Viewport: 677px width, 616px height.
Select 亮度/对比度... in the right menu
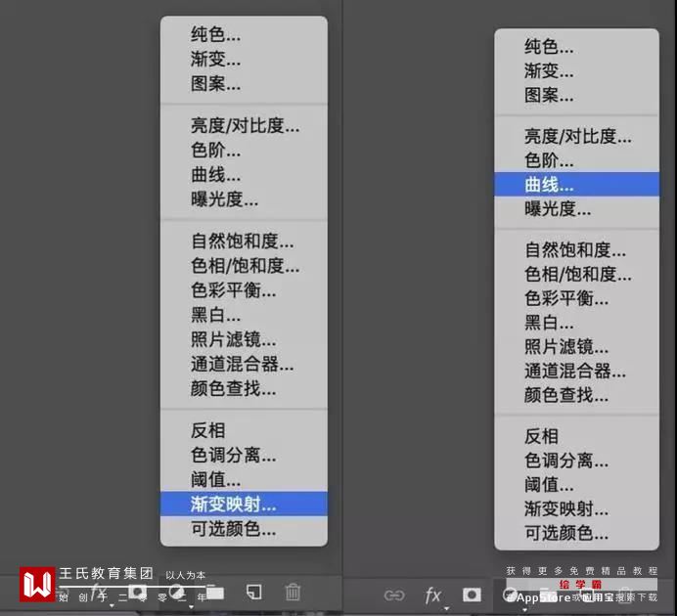pos(576,136)
